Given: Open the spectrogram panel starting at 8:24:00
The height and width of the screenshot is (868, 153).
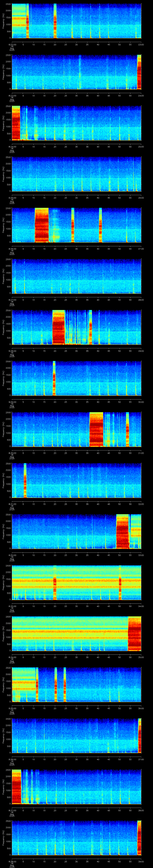Looking at the screenshot, I should pos(76,123).
